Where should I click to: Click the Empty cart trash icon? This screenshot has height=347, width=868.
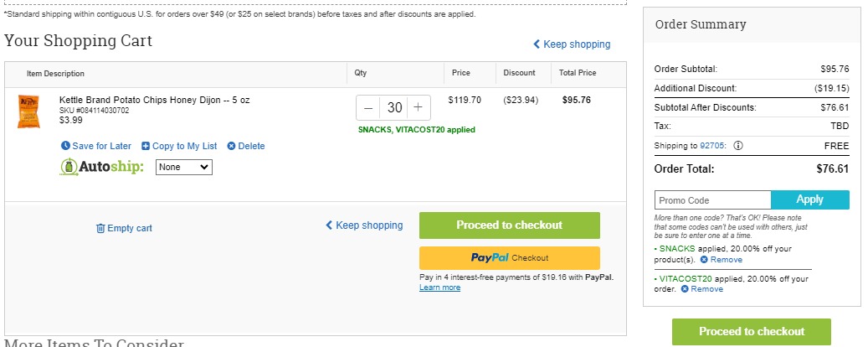100,228
